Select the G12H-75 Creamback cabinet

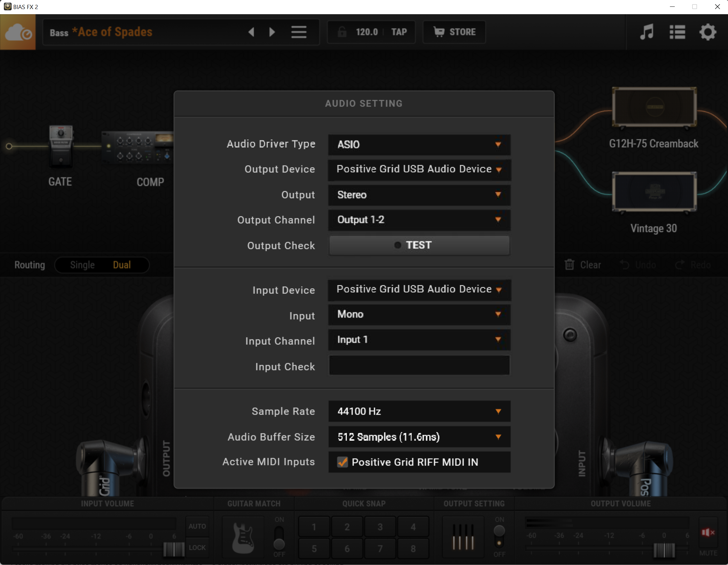[x=654, y=107]
